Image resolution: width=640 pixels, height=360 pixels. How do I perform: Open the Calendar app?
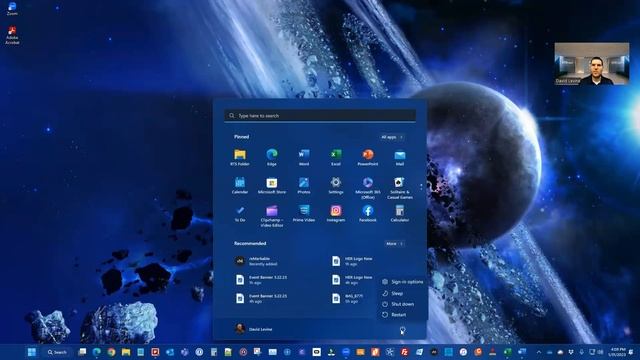click(x=240, y=185)
